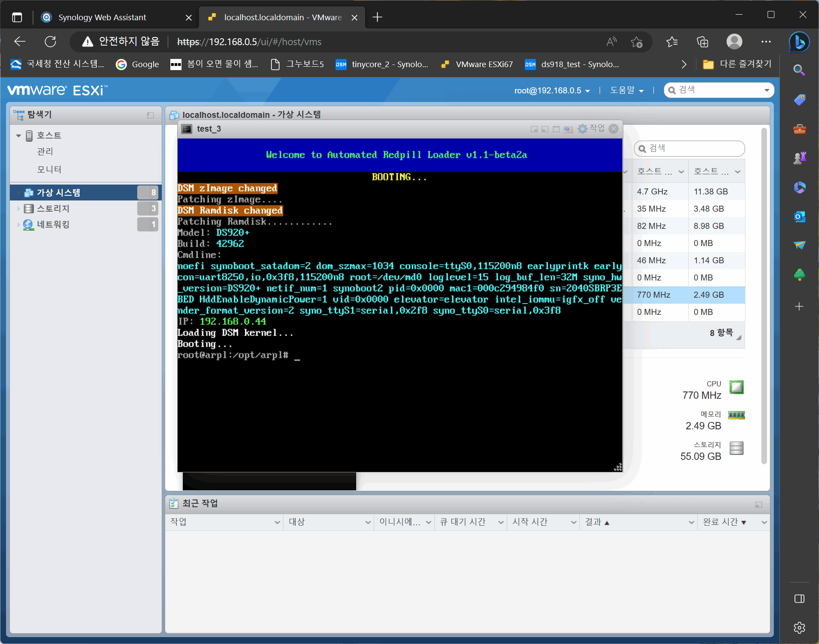Viewport: 819px width, 644px height.
Task: Open the 다른 즐겨찾기 folder
Action: click(x=737, y=65)
